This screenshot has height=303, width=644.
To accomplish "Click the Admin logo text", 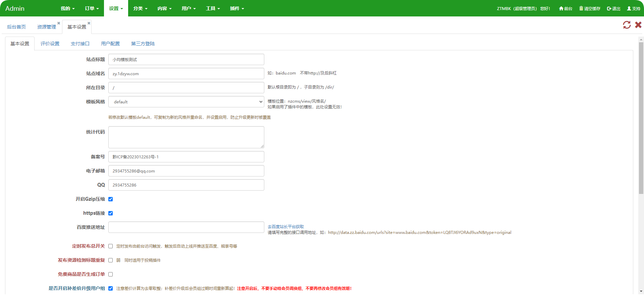I will click(x=15, y=8).
